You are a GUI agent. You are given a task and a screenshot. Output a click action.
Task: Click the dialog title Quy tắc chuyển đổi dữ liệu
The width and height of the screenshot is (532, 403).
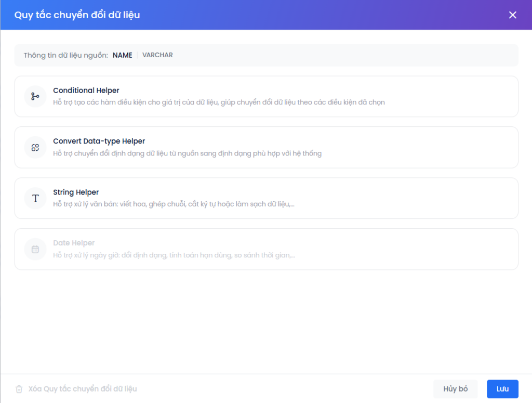point(77,15)
